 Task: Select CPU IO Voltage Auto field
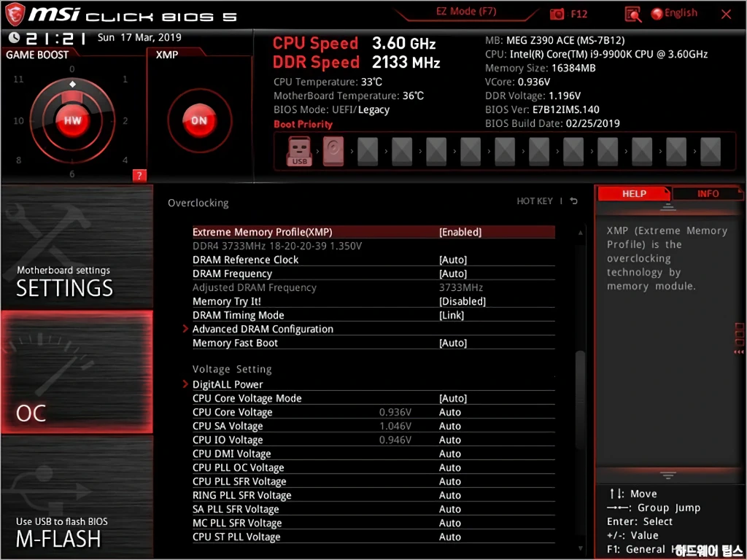click(449, 440)
